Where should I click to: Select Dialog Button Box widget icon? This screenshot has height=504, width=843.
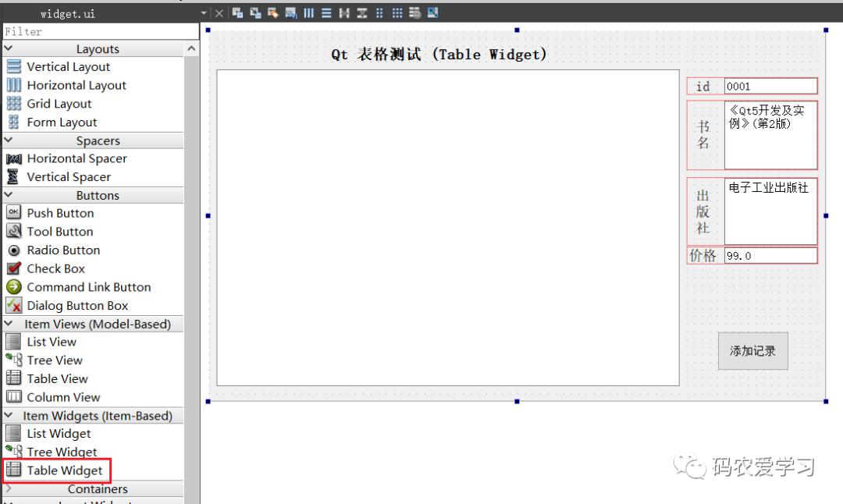[14, 305]
